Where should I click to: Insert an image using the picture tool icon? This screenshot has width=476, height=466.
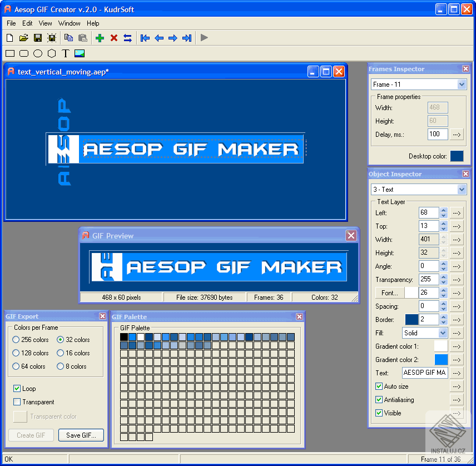78,53
